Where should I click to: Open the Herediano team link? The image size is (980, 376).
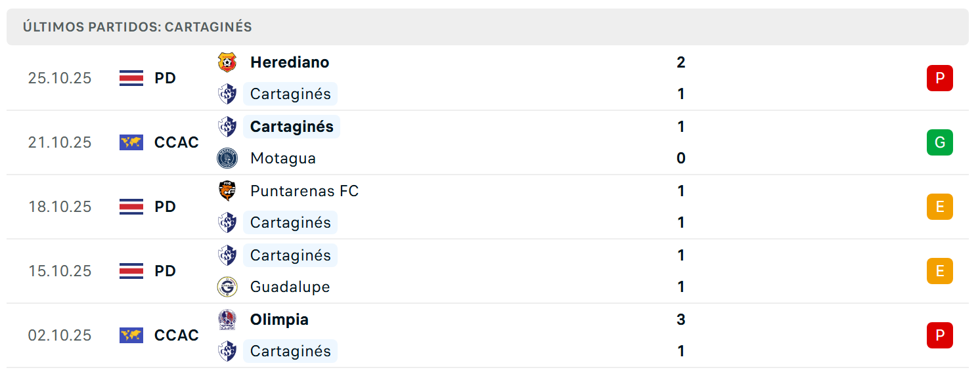(x=290, y=62)
